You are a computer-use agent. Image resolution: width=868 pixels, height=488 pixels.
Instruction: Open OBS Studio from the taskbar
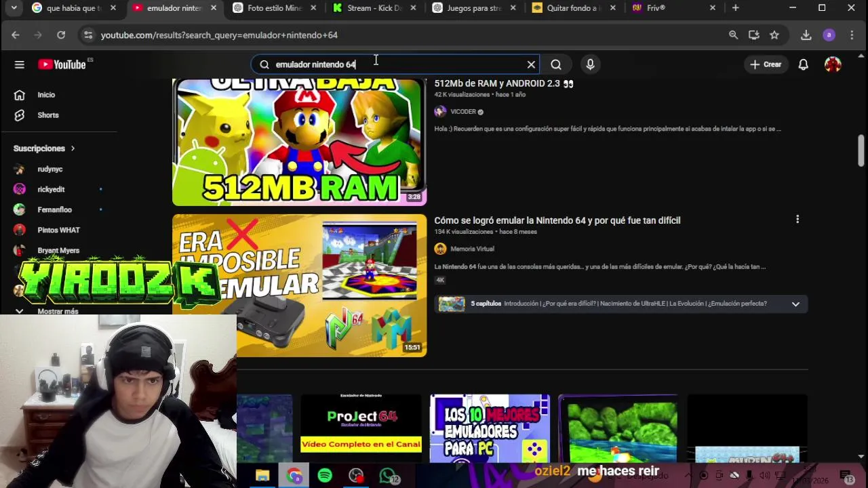356,476
